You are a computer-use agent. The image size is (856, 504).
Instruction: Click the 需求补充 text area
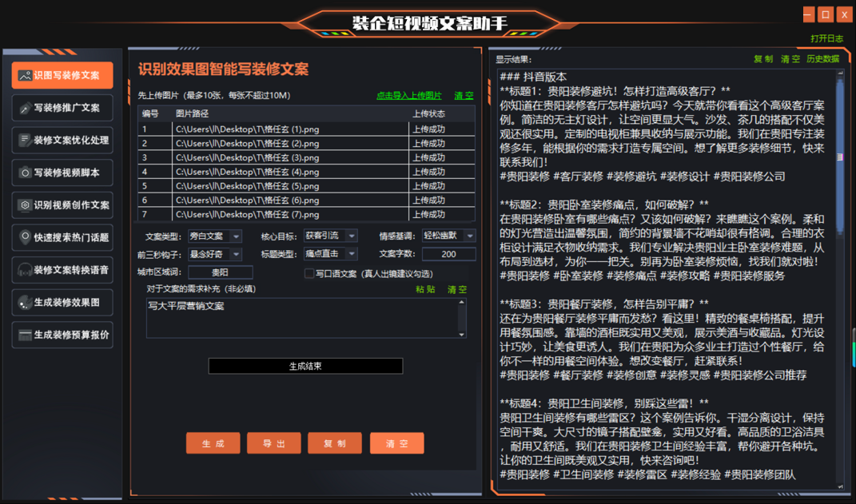point(302,318)
